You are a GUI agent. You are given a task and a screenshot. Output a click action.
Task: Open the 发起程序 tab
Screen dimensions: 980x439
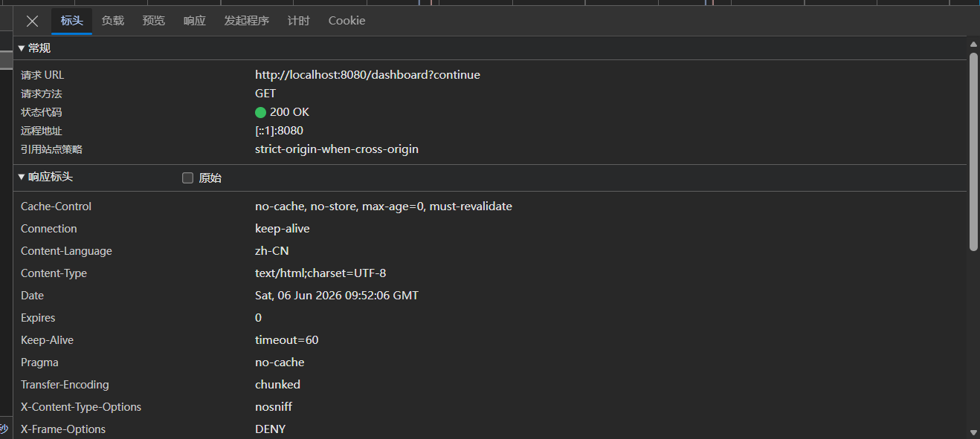[x=247, y=21]
